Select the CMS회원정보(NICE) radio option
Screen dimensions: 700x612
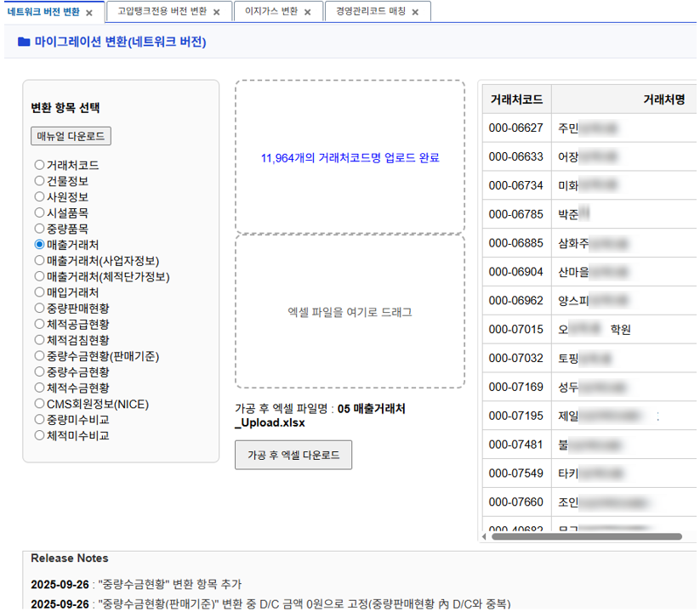(39, 404)
